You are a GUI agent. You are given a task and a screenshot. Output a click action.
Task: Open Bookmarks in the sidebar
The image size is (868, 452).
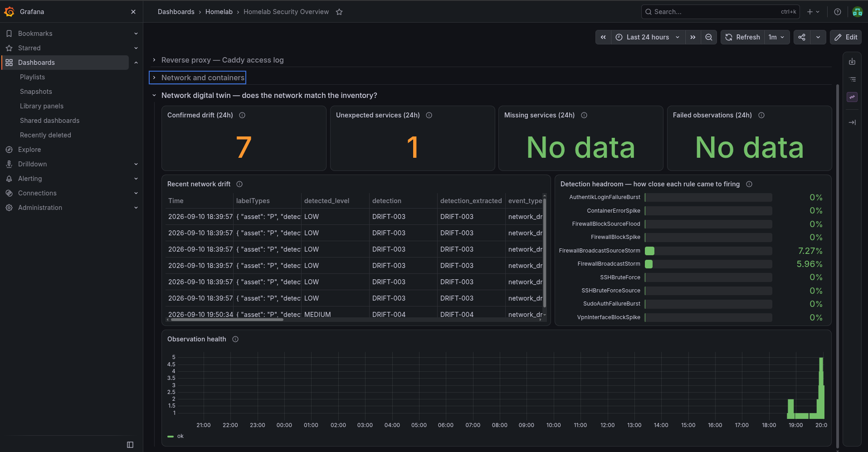(x=35, y=34)
